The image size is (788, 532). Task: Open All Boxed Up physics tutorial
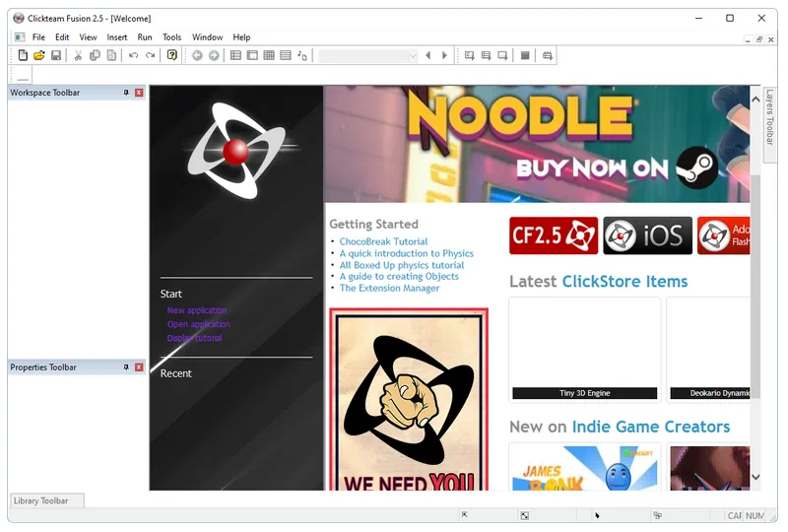tap(402, 265)
